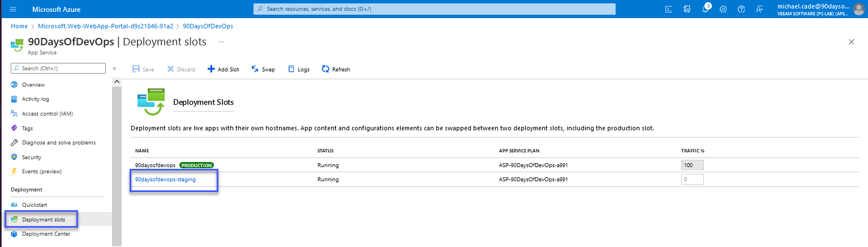Viewport: 868px width, 247px height.
Task: Open Cloud Shell from the top bar
Action: (x=668, y=9)
